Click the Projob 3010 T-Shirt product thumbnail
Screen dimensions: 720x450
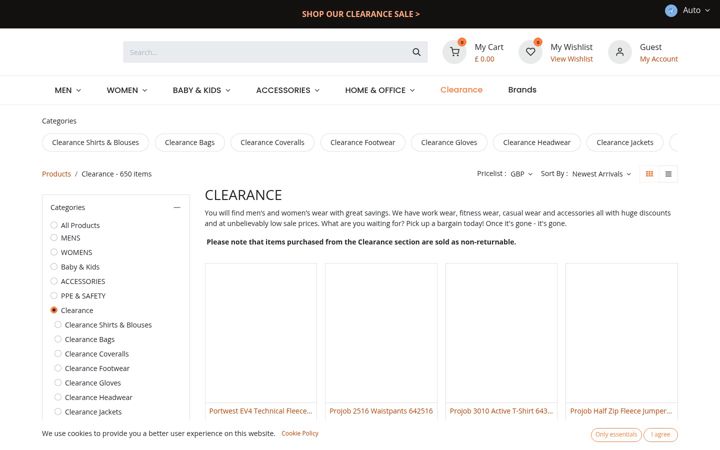coord(501,333)
